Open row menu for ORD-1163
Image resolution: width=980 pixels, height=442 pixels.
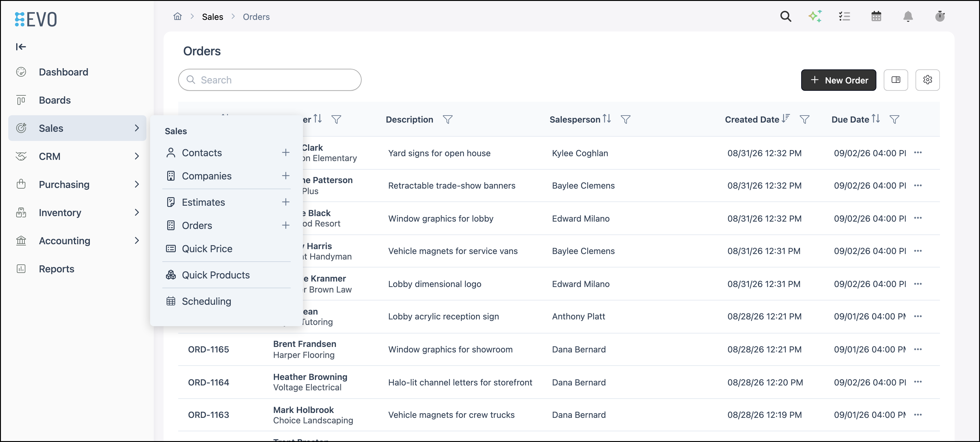tap(918, 414)
